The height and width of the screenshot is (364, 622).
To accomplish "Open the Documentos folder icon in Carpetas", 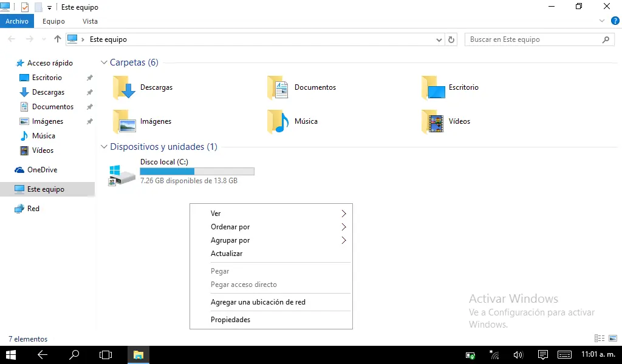I will 278,87.
